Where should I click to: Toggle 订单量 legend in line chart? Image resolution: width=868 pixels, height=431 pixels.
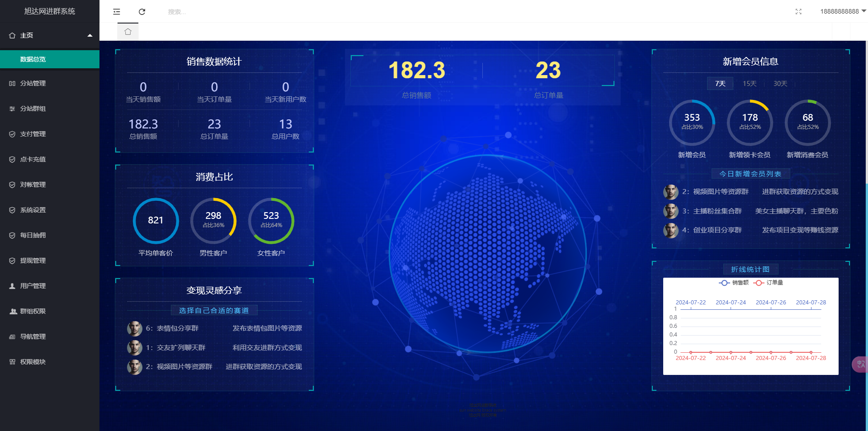769,283
